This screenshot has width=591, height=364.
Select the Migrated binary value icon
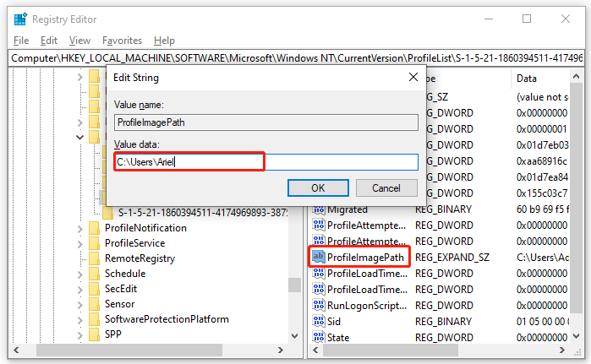pyautogui.click(x=319, y=209)
